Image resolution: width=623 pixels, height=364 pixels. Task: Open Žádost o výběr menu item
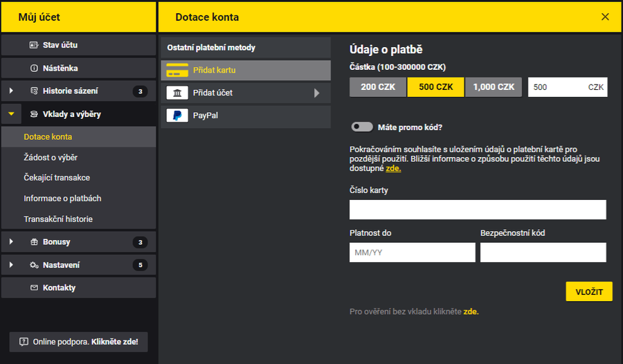pyautogui.click(x=51, y=158)
